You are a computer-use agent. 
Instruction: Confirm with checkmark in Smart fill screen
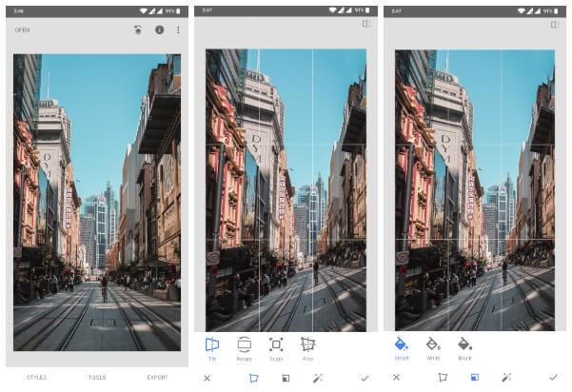pos(553,378)
